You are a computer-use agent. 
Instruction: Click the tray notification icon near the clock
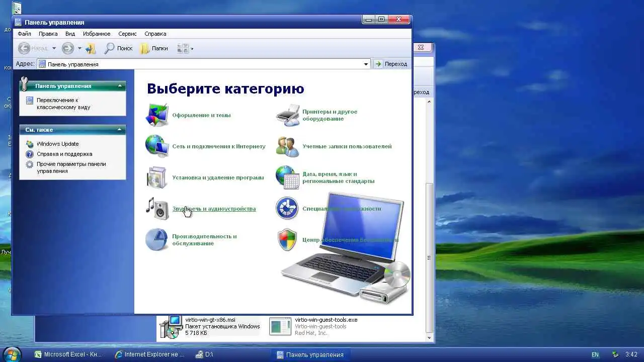[615, 354]
